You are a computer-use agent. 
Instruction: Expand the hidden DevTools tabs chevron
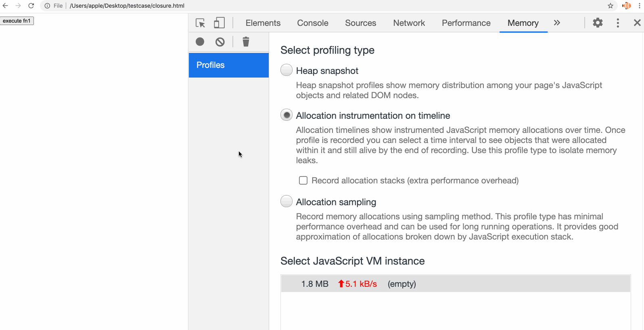click(557, 23)
